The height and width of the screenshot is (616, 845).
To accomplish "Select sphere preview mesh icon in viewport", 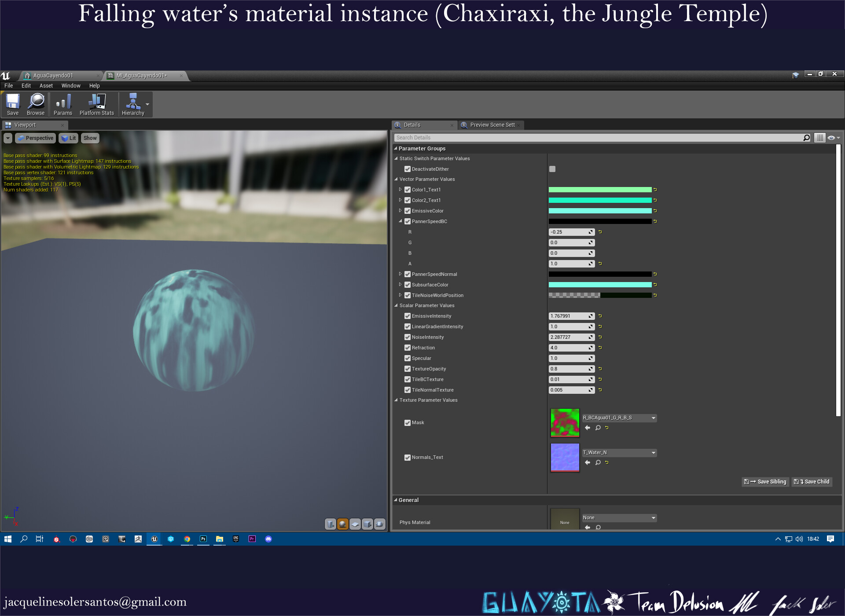I will pos(342,524).
